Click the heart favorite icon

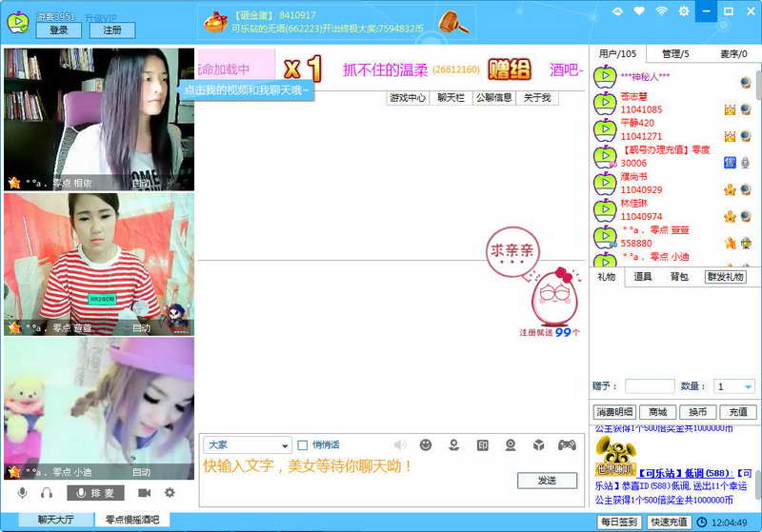tap(639, 10)
